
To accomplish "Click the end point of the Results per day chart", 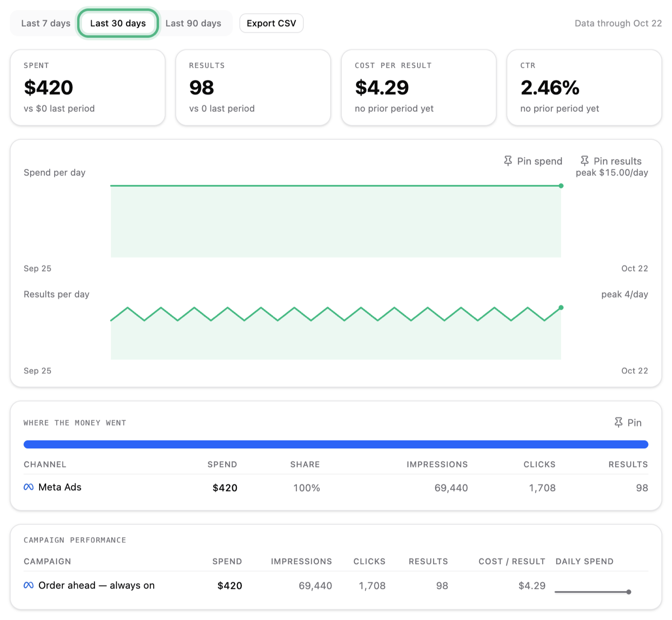I will coord(561,308).
